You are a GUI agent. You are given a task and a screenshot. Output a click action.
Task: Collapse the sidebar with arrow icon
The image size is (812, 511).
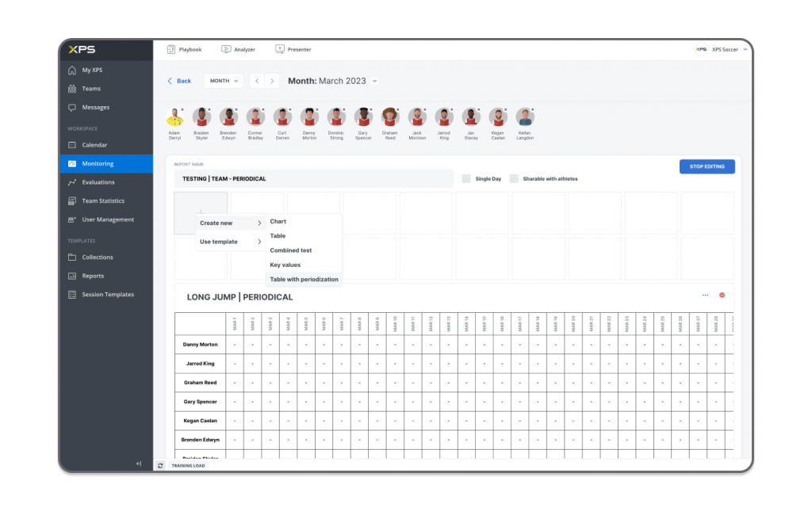[x=139, y=463]
